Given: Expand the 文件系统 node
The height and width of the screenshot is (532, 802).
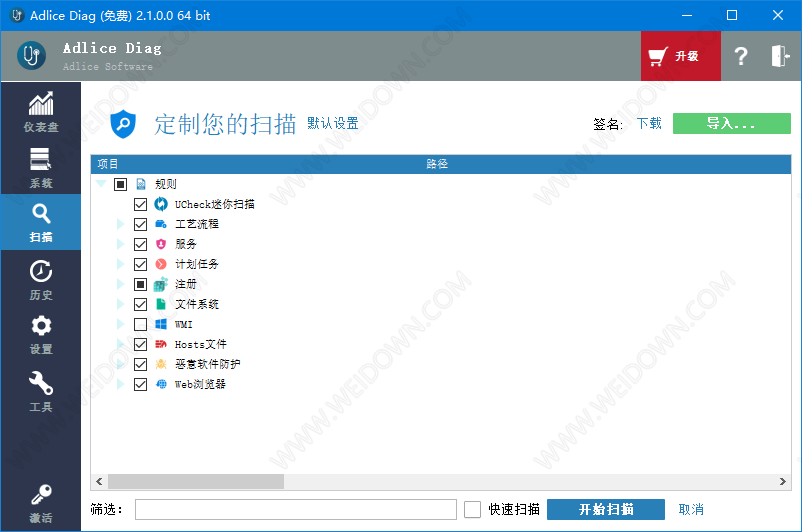Looking at the screenshot, I should click(120, 304).
